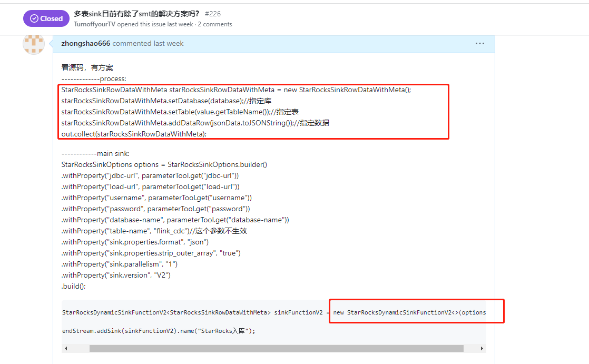Screen dimensions: 589x364
Task: Click the "commented last week" timestamp link
Action: click(x=148, y=44)
